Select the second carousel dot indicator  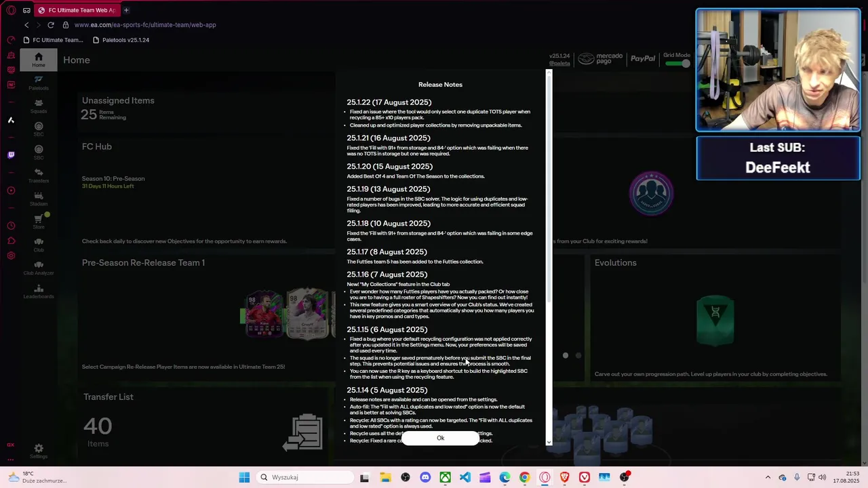578,355
